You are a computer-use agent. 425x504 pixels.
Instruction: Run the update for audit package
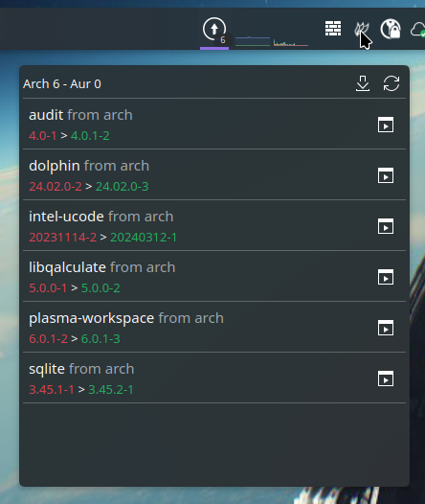[386, 125]
